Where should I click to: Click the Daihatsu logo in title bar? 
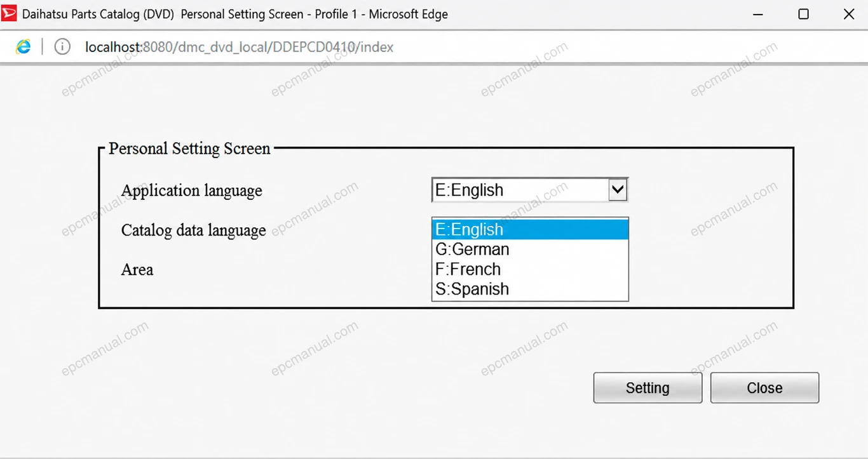pos(9,13)
